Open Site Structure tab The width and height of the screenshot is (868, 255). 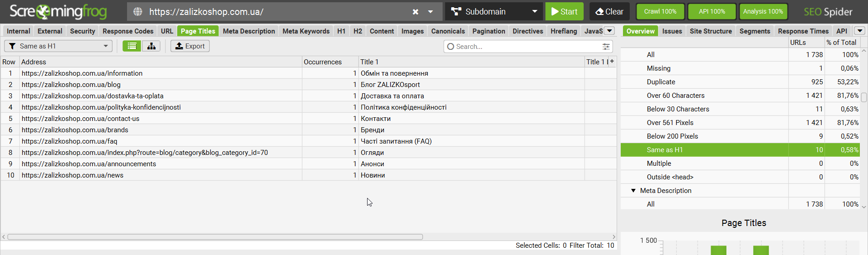point(711,31)
